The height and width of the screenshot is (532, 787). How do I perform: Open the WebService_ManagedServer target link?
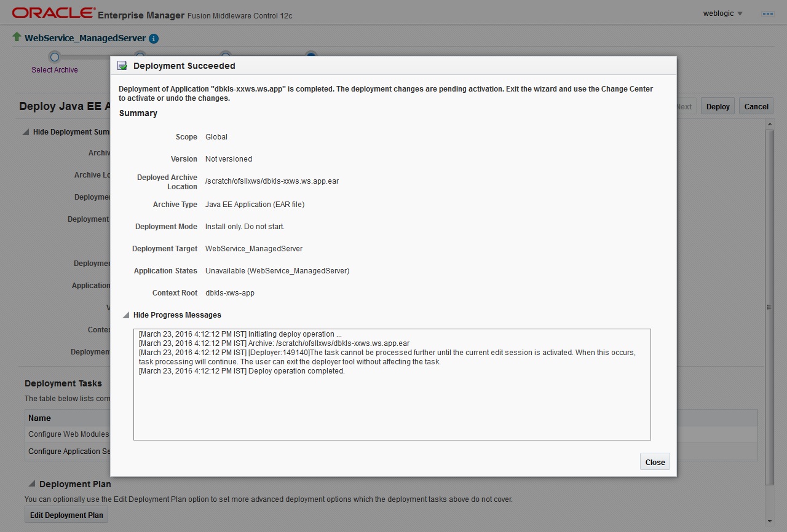(85, 38)
